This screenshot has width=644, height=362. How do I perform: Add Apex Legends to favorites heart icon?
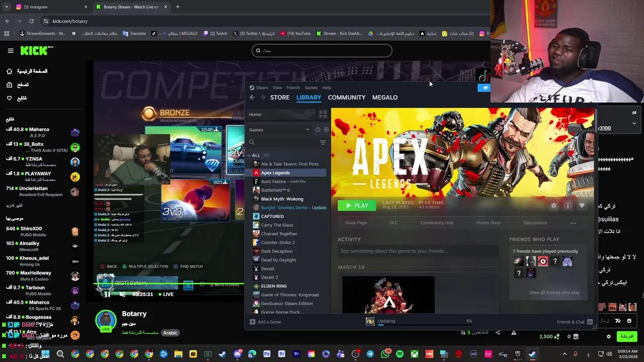point(582,206)
